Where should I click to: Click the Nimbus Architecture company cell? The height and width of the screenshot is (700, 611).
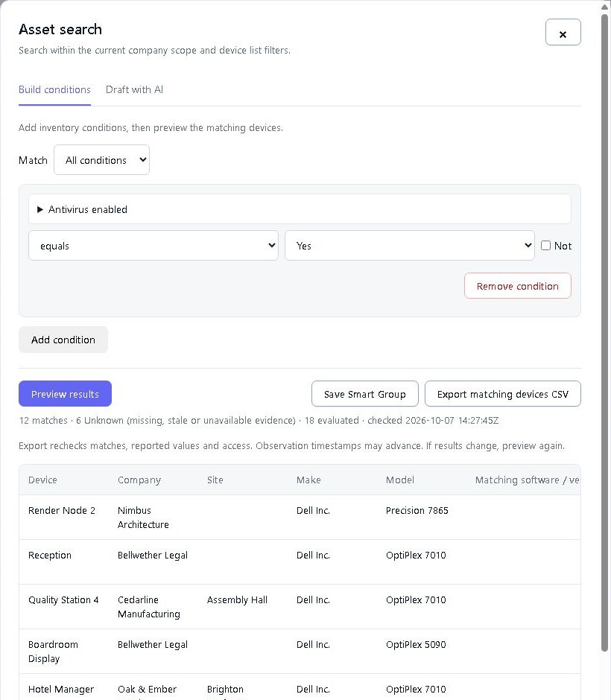[x=143, y=518]
